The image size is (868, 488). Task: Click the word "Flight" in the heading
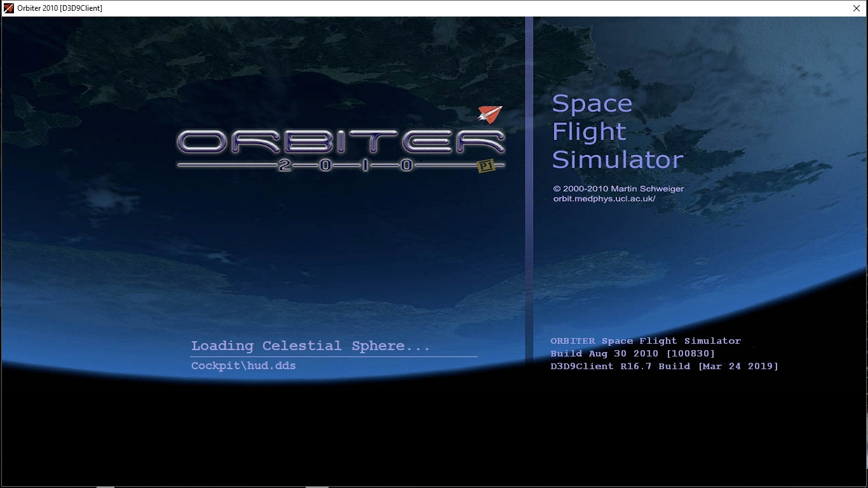(x=589, y=132)
